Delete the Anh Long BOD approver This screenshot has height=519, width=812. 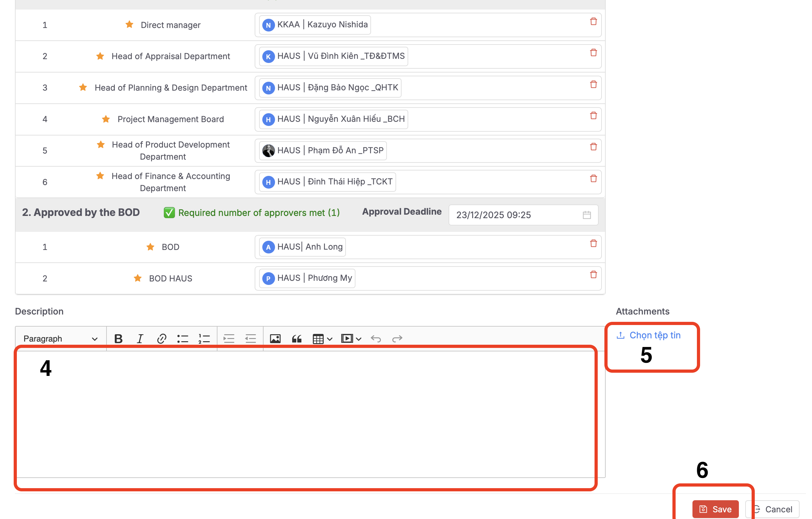(594, 244)
